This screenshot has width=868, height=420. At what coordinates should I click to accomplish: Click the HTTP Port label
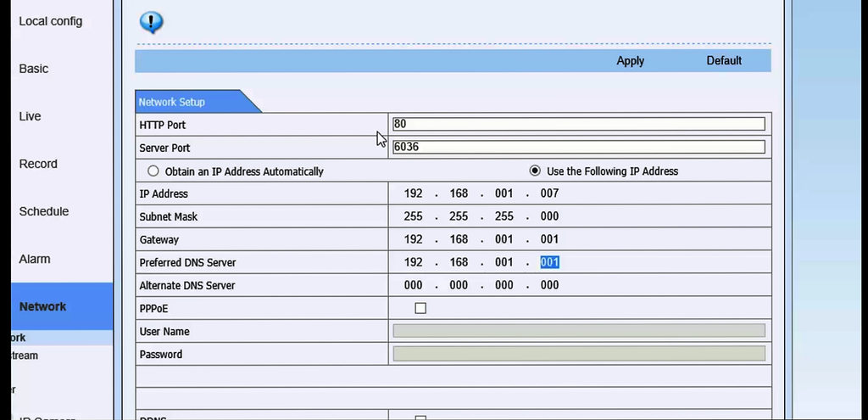click(162, 126)
